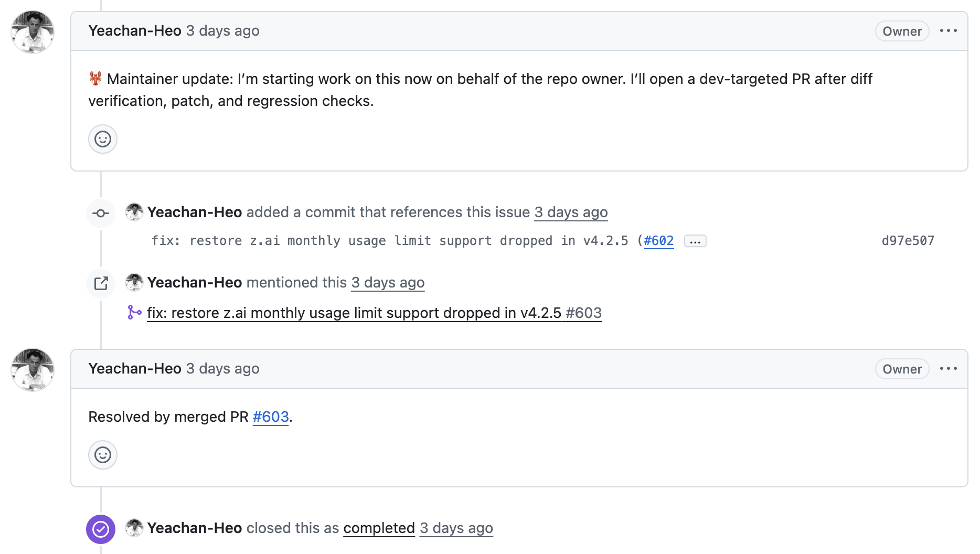Image resolution: width=980 pixels, height=554 pixels.
Task: Open cross-referenced pull request restoring z.ai limit
Action: click(374, 313)
